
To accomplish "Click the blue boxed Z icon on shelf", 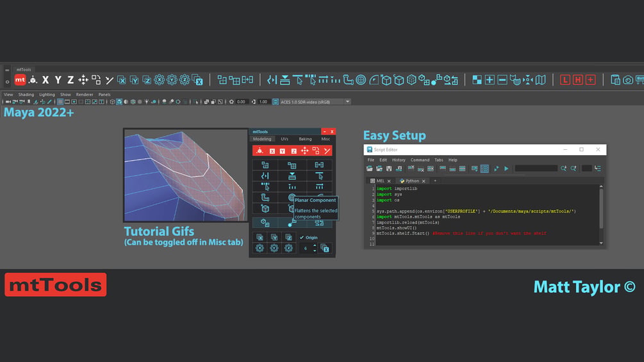I will (x=147, y=80).
